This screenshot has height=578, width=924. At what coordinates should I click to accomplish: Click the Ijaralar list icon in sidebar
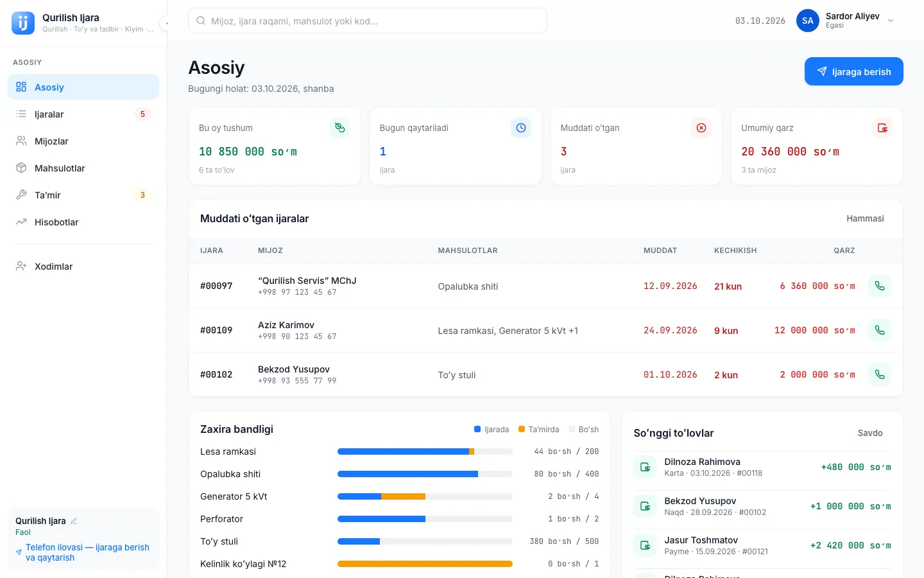21,114
